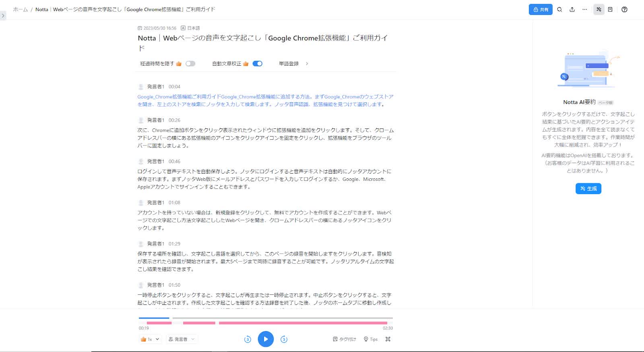This screenshot has width=644, height=352.
Task: Jump to timestamp 00:26
Action: pos(174,120)
